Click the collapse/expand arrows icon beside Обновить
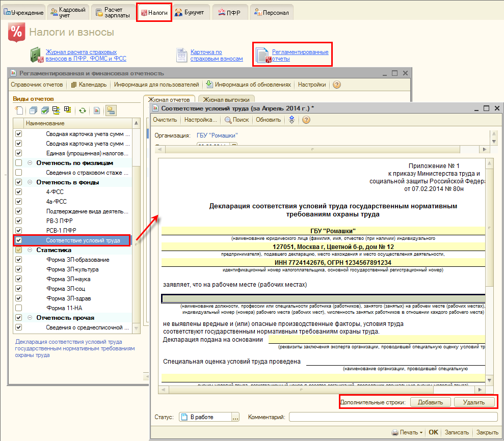Screen dimensions: 504x441 coord(291,120)
